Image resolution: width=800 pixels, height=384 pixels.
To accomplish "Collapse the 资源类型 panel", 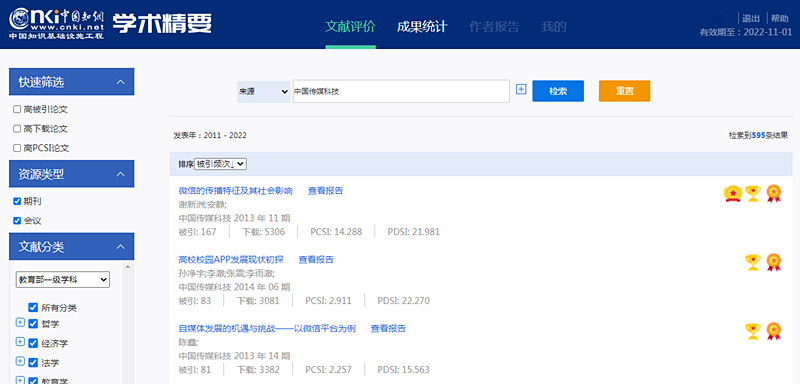I will (120, 174).
